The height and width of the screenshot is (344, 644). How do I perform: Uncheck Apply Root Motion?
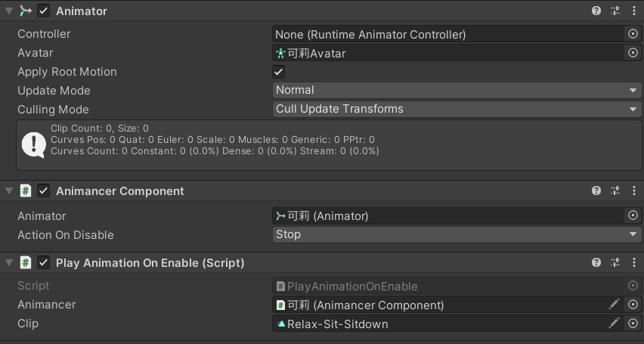(x=278, y=72)
